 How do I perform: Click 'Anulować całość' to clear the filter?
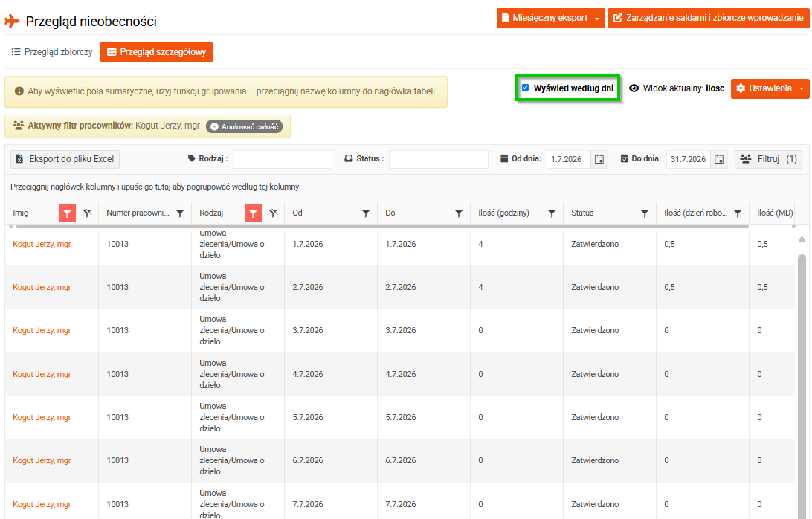(245, 126)
